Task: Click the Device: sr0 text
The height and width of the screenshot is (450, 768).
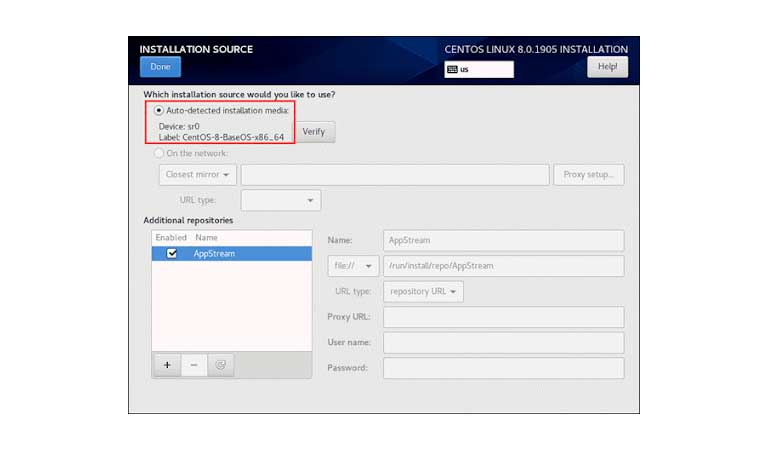Action: (179, 126)
